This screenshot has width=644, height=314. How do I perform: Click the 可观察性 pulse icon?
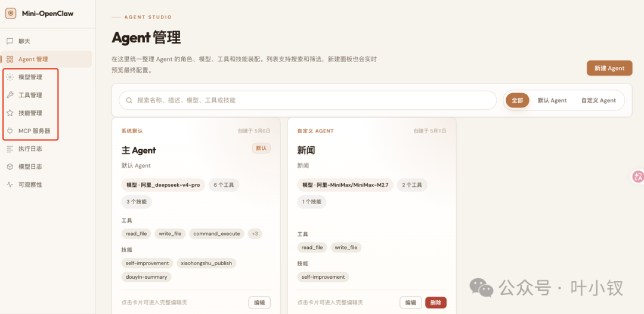[10, 184]
